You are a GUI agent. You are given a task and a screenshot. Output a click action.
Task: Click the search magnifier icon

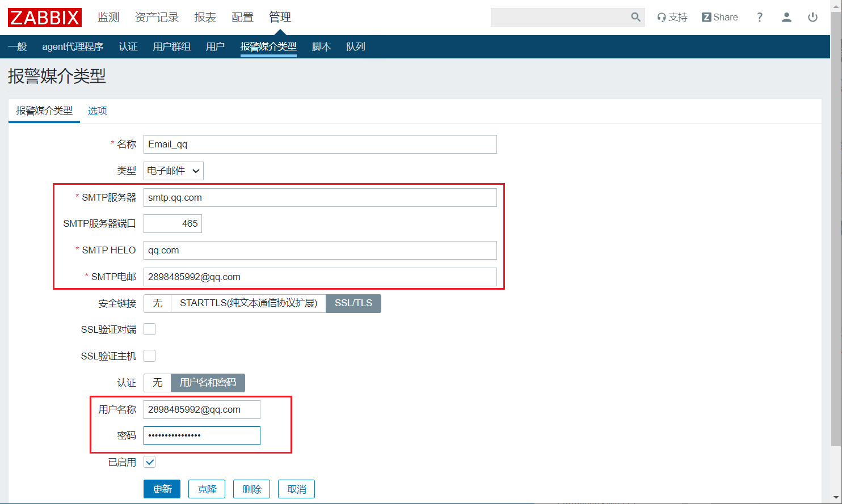[635, 18]
